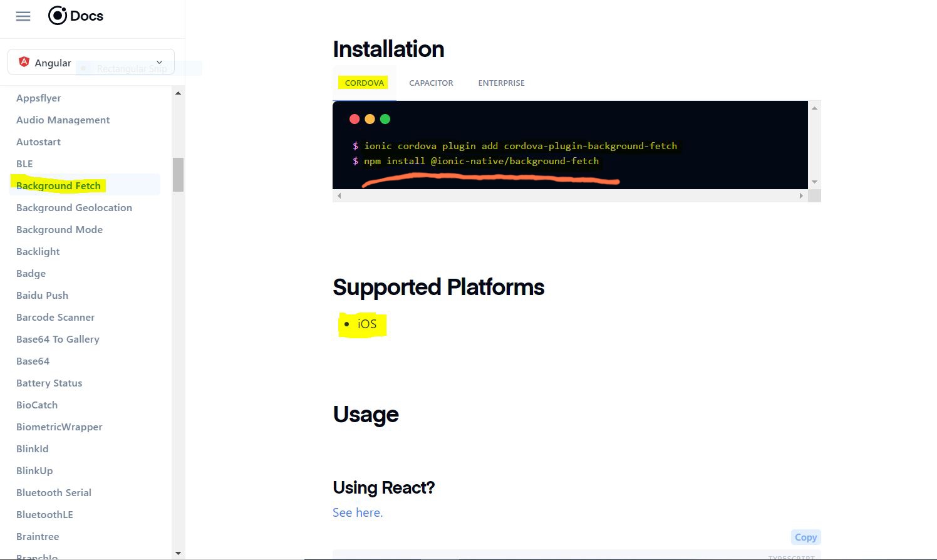Click the terminal horizontal scroll right arrow
Viewport: 937px width, 560px height.
tap(801, 195)
